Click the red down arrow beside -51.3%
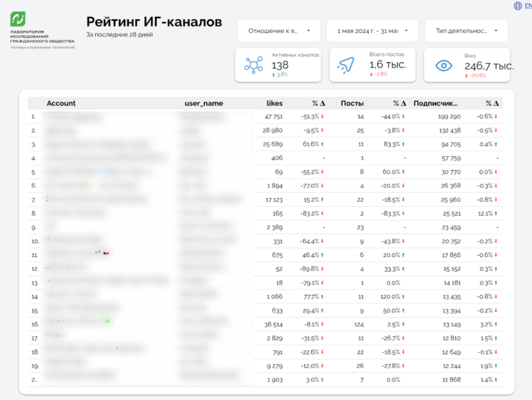Image resolution: width=532 pixels, height=400 pixels. [x=322, y=117]
